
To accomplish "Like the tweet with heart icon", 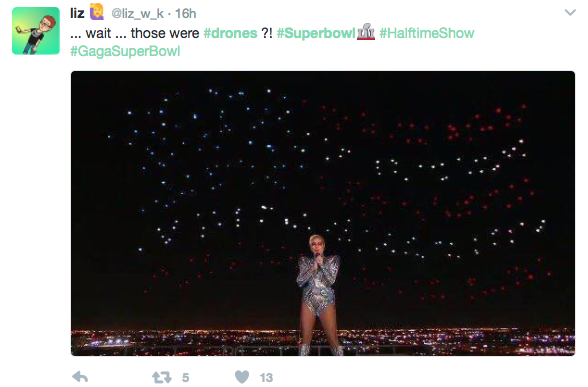I will pyautogui.click(x=242, y=376).
